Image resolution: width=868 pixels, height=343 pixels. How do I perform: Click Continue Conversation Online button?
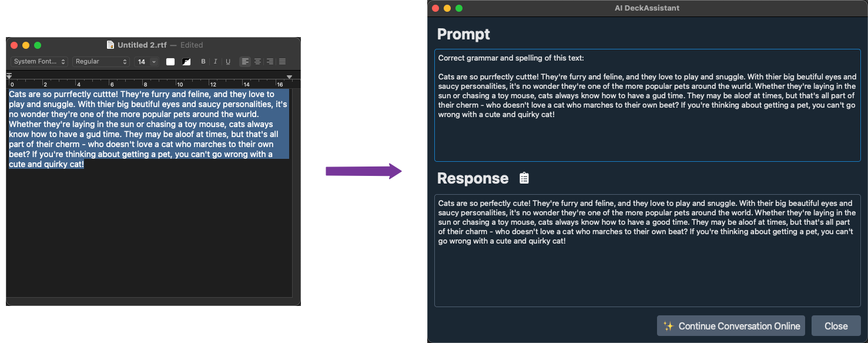[731, 326]
